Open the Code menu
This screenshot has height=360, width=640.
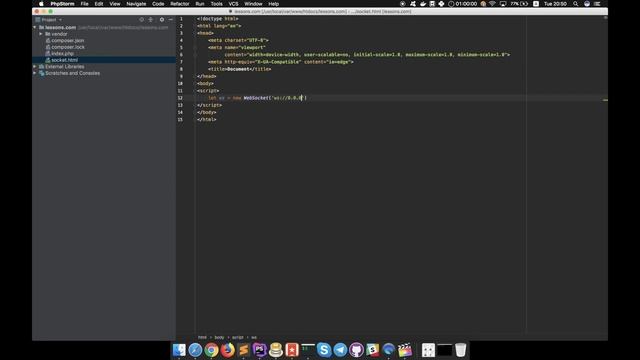158,4
